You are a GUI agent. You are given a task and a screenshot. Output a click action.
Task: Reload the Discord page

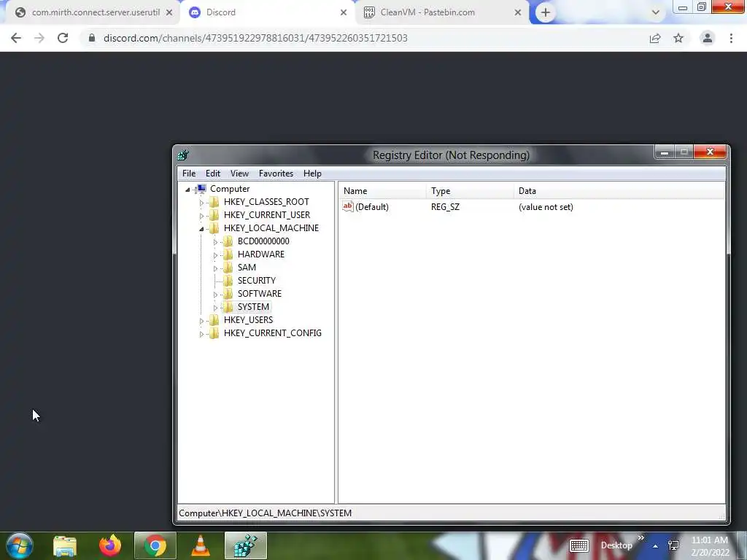[x=63, y=38]
